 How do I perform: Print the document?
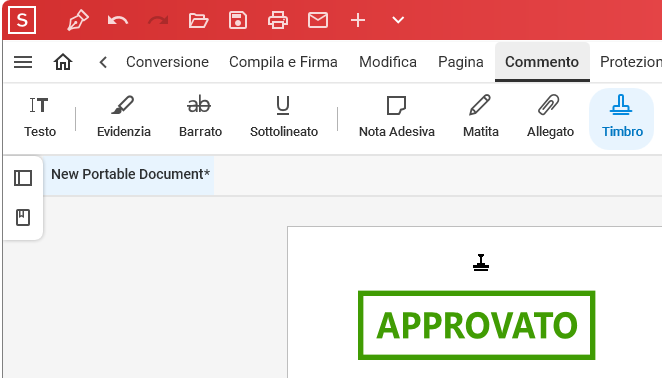278,20
